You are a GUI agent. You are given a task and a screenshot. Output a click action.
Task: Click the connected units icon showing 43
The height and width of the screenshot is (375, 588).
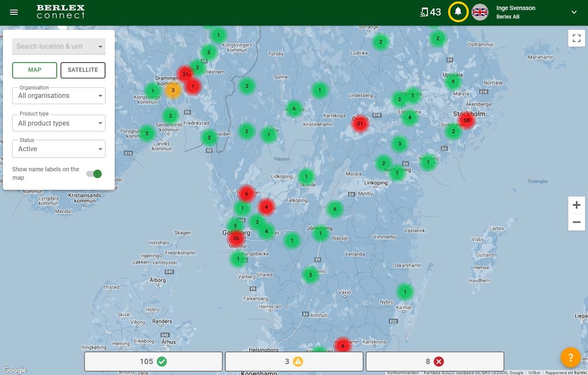point(430,12)
